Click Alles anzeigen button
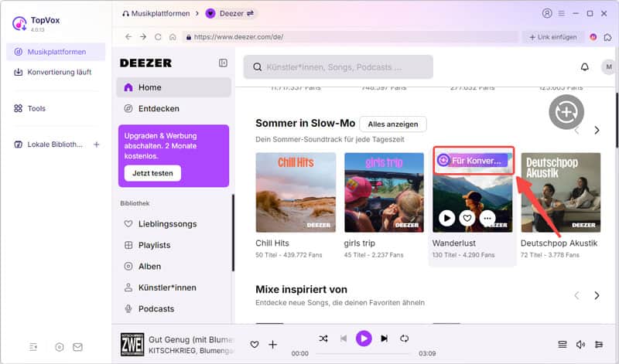 [393, 124]
